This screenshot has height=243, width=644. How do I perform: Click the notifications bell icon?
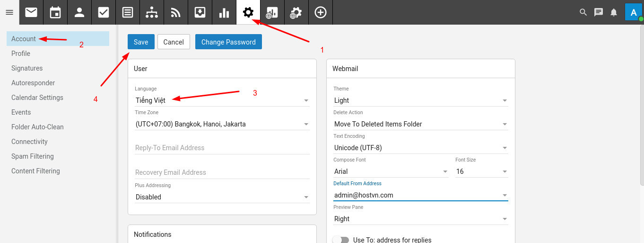click(x=614, y=12)
